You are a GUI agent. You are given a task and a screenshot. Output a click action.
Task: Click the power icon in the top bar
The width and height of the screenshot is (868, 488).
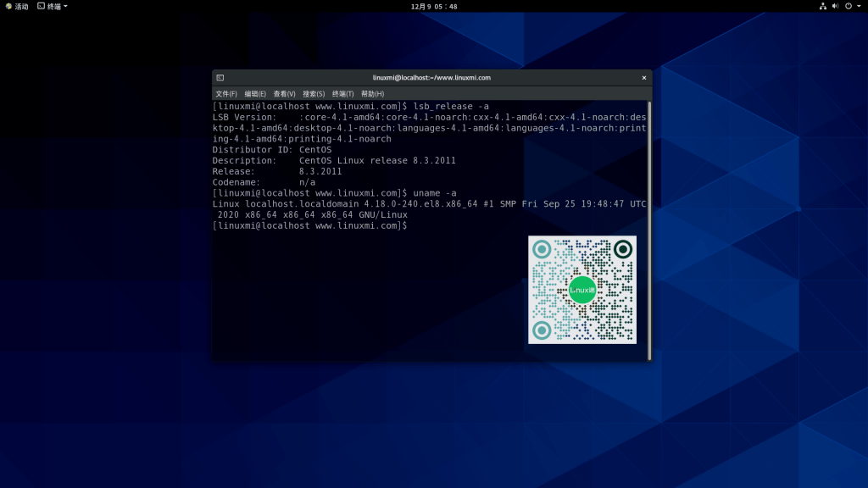[848, 6]
